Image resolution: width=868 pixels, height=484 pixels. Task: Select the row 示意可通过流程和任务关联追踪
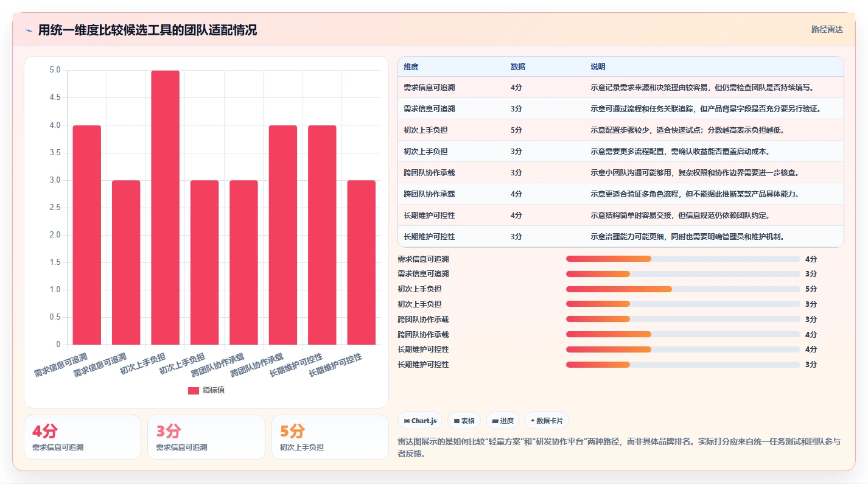point(621,109)
